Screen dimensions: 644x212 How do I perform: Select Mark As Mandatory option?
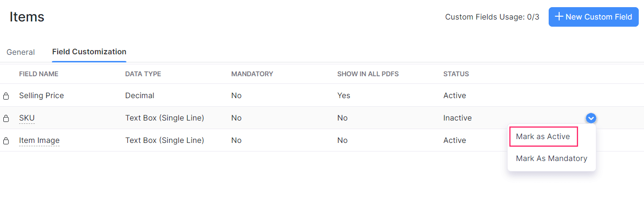552,159
